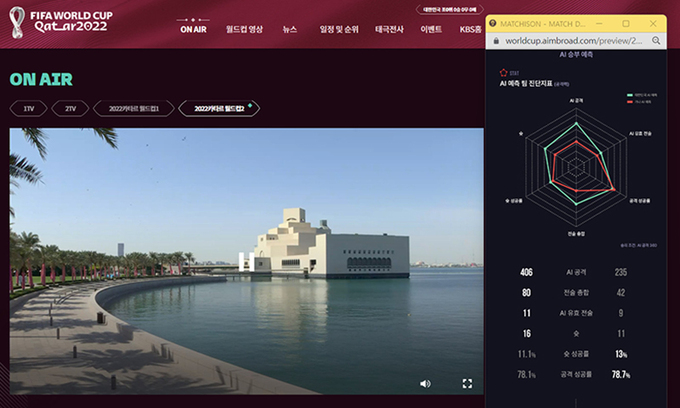Open the ON AIR menu item
This screenshot has width=680, height=408.
193,29
